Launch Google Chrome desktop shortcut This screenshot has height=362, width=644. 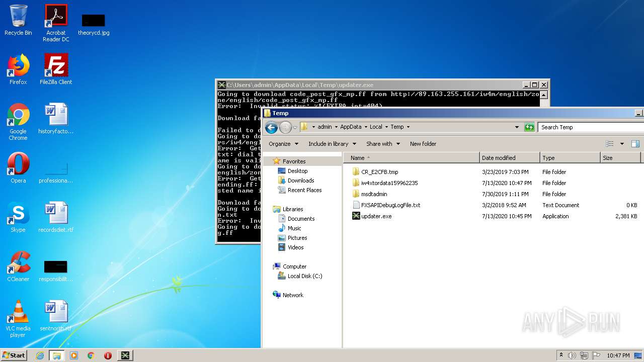(18, 122)
